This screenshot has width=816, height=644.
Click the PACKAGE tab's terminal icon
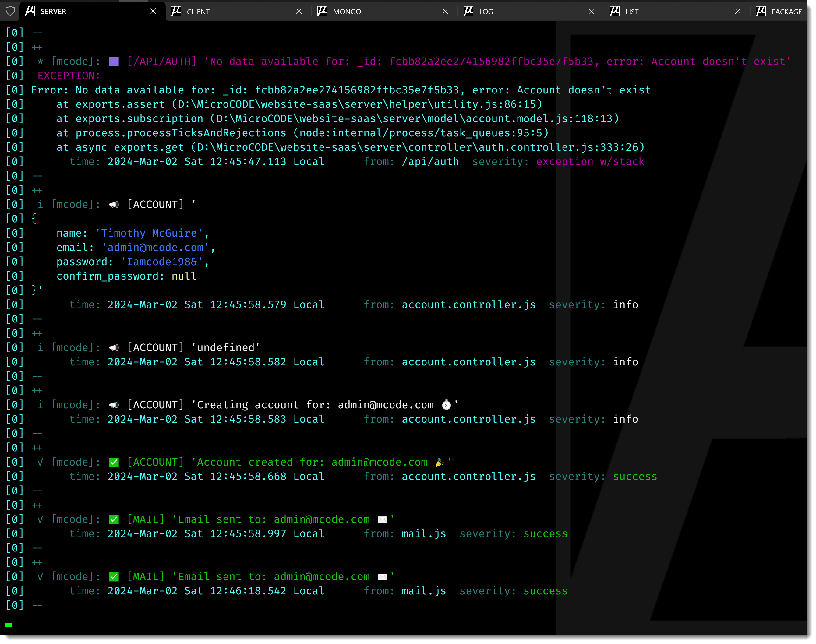tap(761, 11)
